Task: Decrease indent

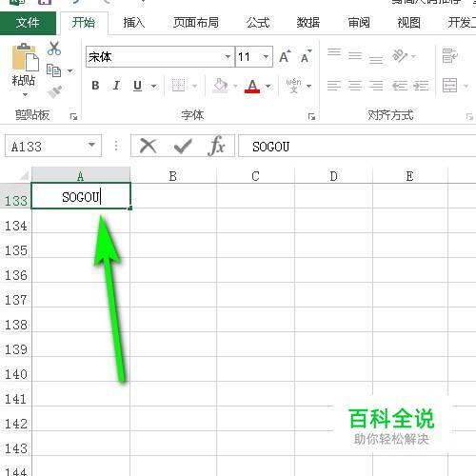Action: [x=400, y=86]
